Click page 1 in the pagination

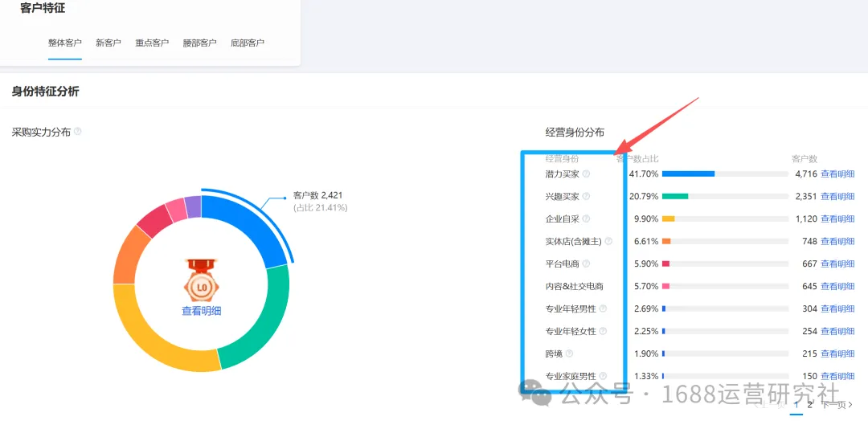[796, 405]
